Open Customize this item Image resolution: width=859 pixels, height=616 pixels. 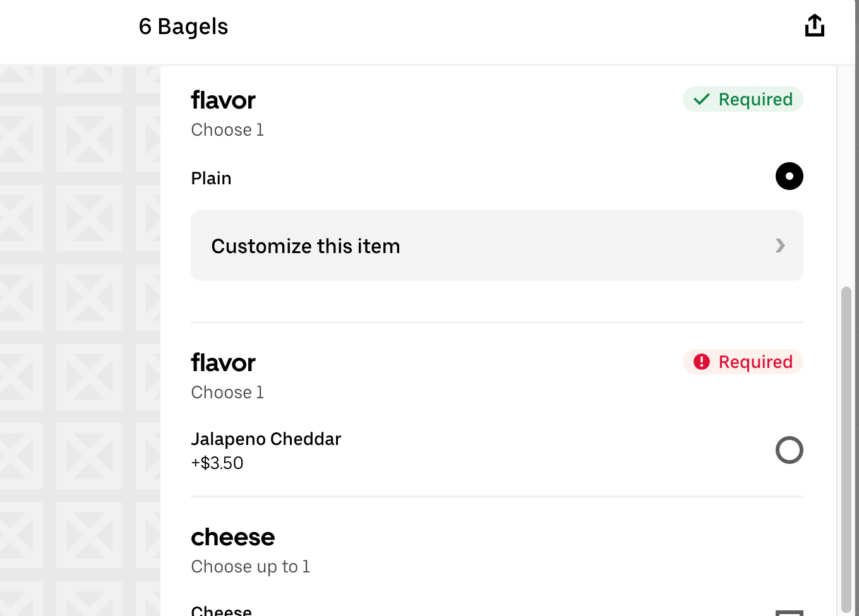(306, 246)
